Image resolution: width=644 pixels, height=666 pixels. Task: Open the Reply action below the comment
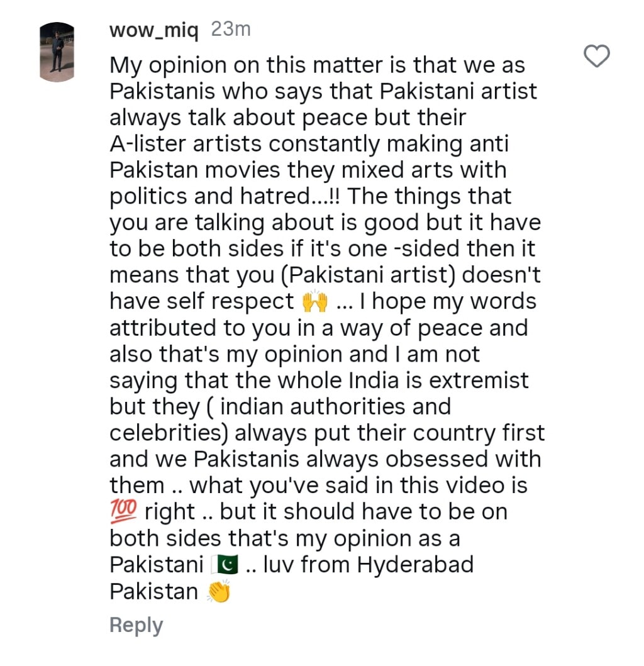pos(136,624)
